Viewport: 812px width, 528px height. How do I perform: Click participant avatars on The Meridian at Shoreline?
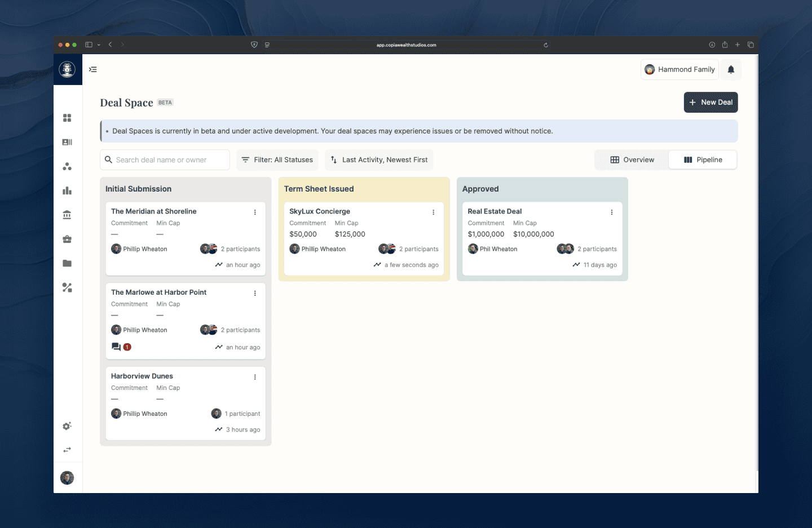(x=209, y=249)
